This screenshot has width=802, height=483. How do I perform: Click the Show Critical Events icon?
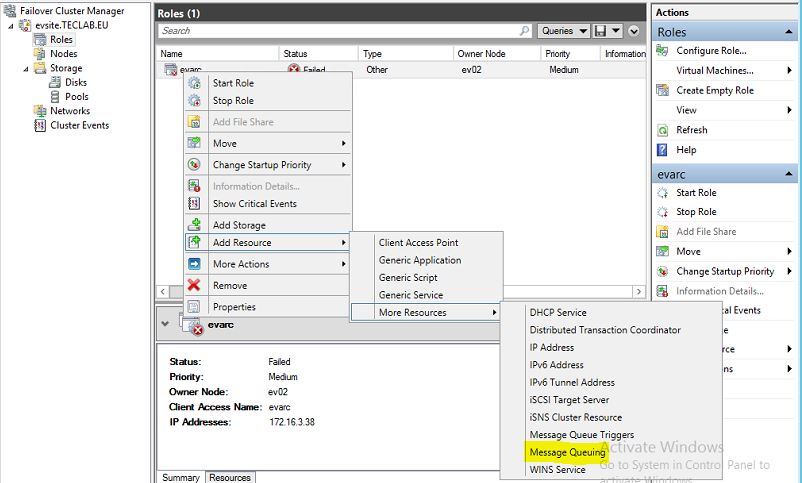(194, 204)
